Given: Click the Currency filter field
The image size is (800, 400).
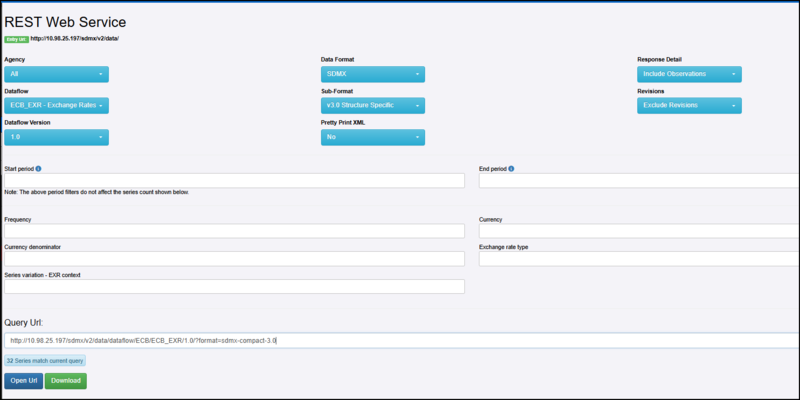Looking at the screenshot, I should [639, 231].
